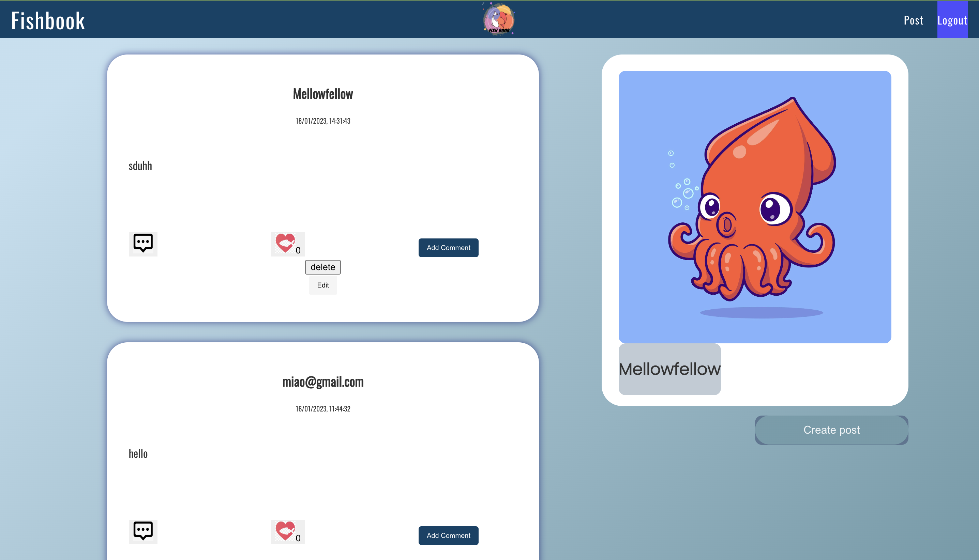Click the comment bubble icon on Mellowfellow's post

pyautogui.click(x=143, y=244)
